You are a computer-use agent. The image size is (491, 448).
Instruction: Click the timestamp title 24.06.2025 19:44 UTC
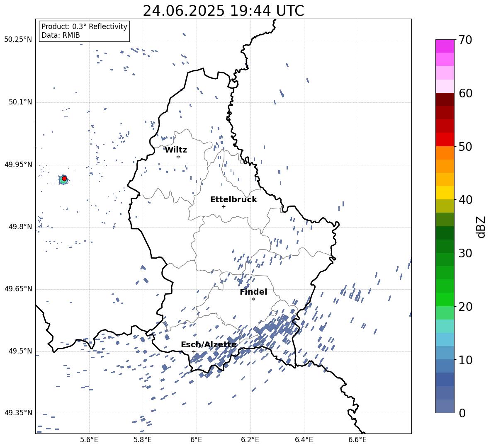pyautogui.click(x=224, y=11)
